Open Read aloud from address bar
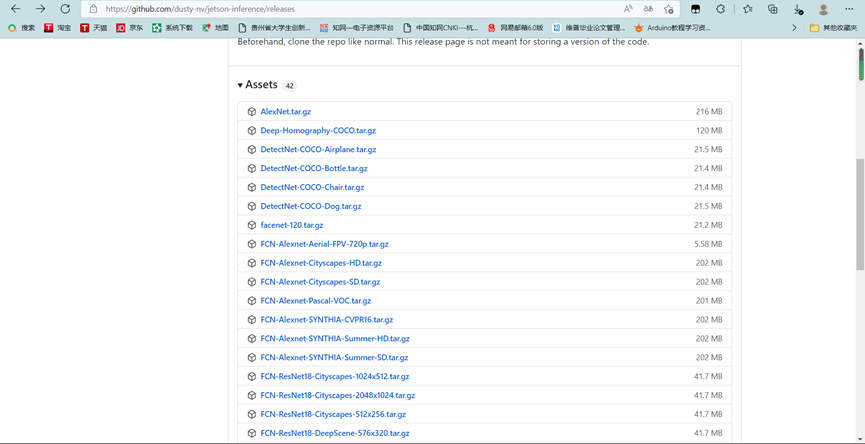This screenshot has height=444, width=865. pyautogui.click(x=628, y=9)
